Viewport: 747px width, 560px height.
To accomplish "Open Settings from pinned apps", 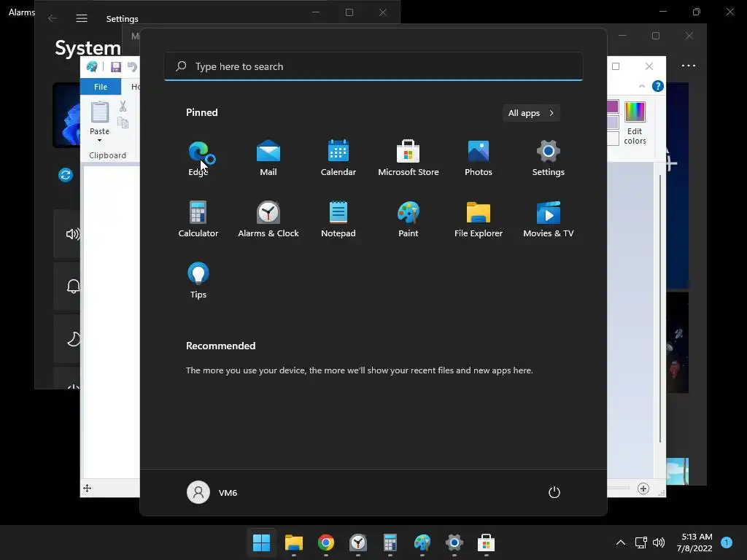I will (x=549, y=158).
